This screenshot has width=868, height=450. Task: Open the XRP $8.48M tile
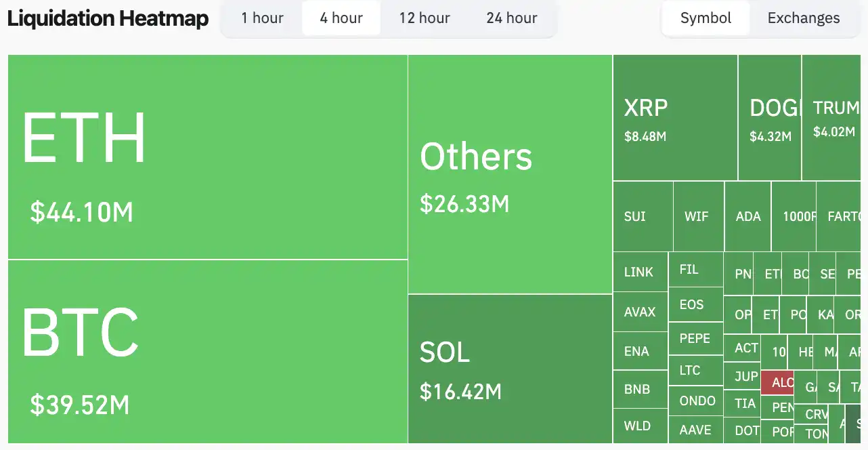675,117
